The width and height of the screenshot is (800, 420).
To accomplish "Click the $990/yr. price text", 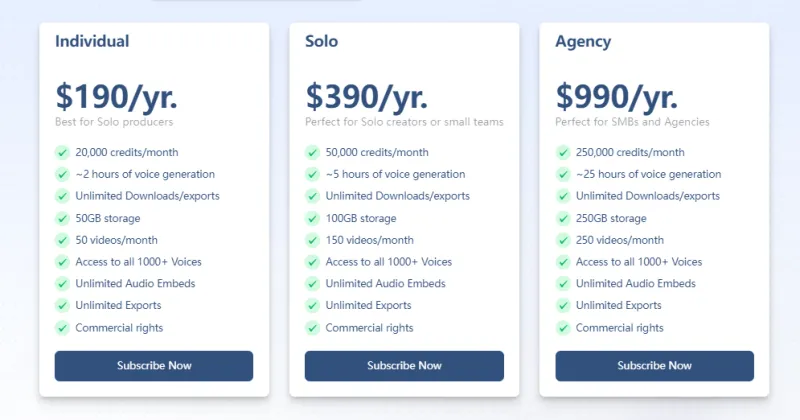I will click(x=617, y=96).
